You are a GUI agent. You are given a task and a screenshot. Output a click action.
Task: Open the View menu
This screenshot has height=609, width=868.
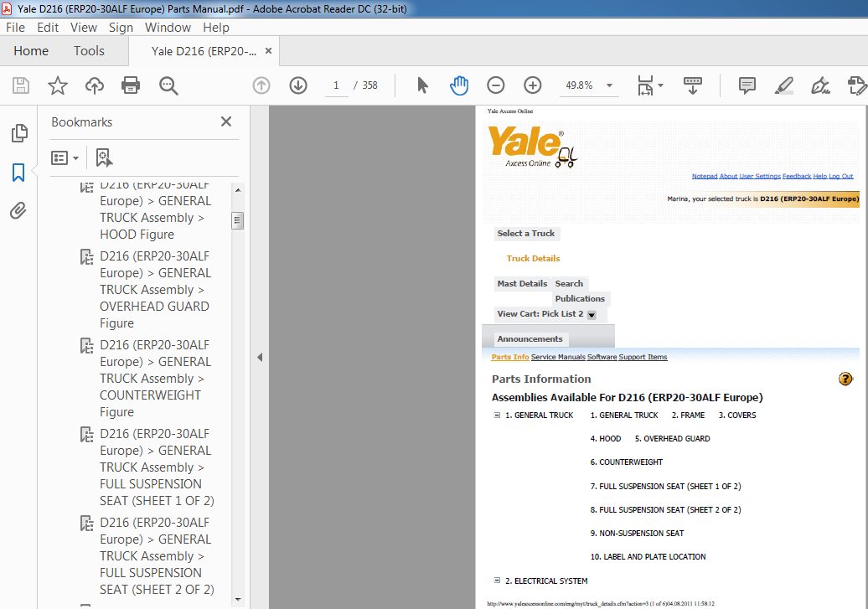point(84,27)
